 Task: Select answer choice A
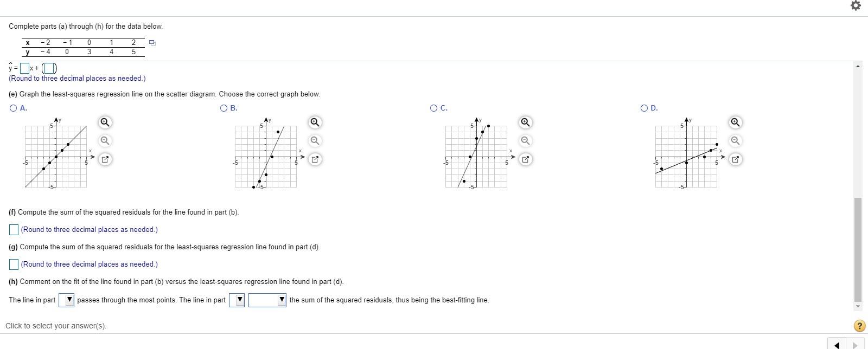[x=13, y=108]
